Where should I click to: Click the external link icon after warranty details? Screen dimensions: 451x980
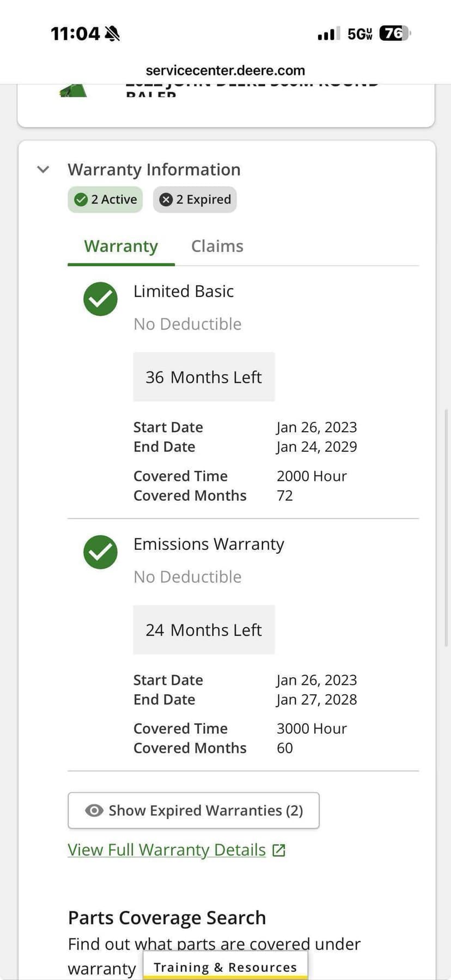coord(279,850)
